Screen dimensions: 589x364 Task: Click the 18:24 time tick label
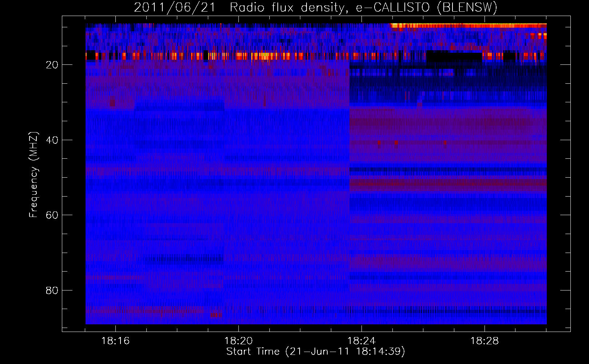point(361,341)
